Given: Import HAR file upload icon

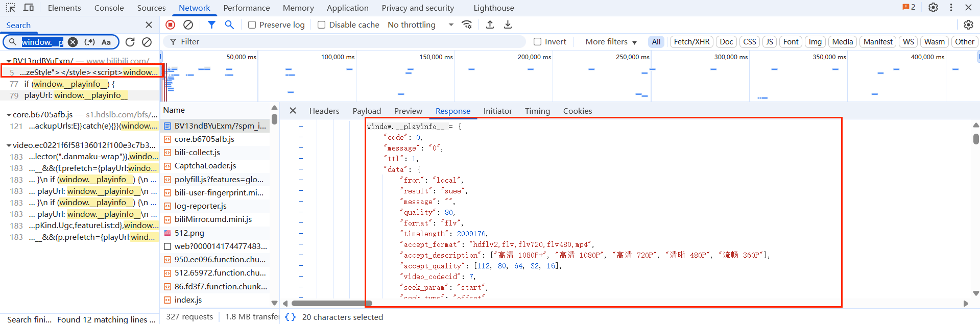Looking at the screenshot, I should [x=490, y=24].
